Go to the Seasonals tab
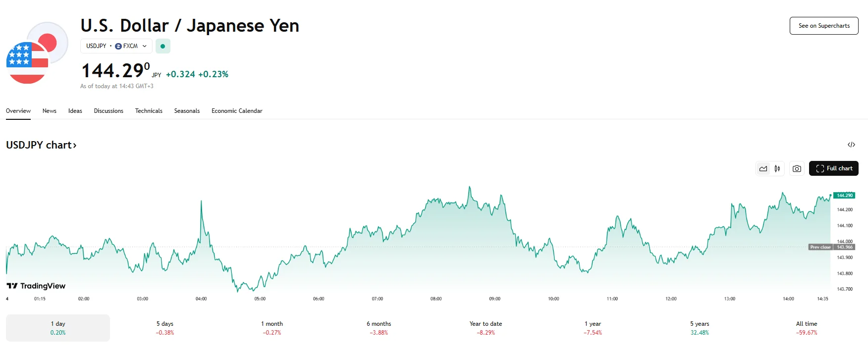Image resolution: width=868 pixels, height=355 pixels. click(x=187, y=111)
